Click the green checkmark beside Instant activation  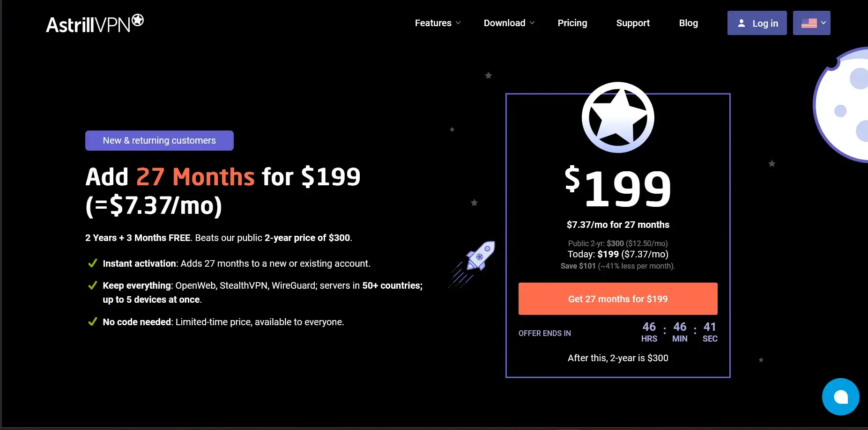92,263
